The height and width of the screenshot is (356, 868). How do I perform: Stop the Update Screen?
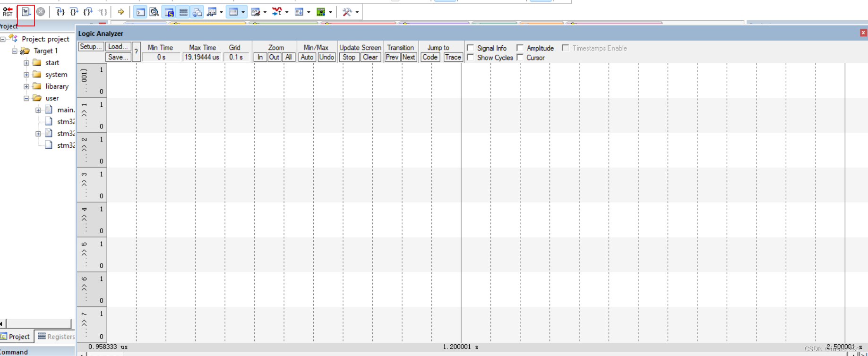349,57
